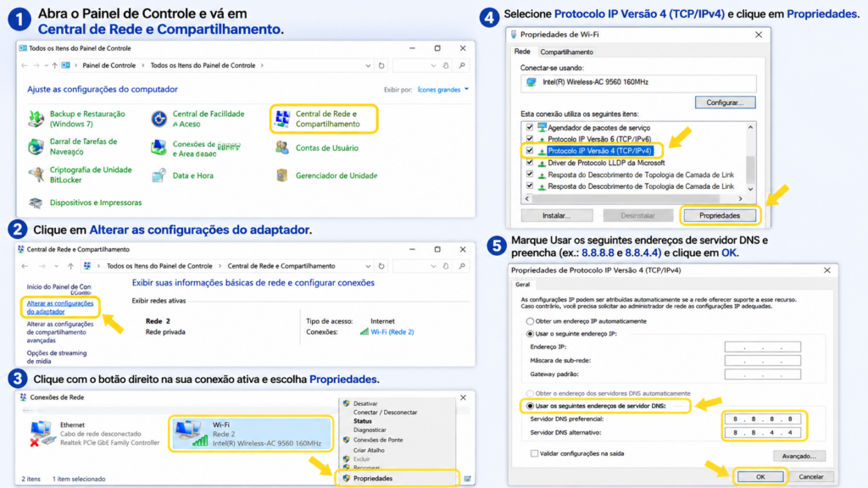Click scroll-down arrow of connection items list

[751, 189]
